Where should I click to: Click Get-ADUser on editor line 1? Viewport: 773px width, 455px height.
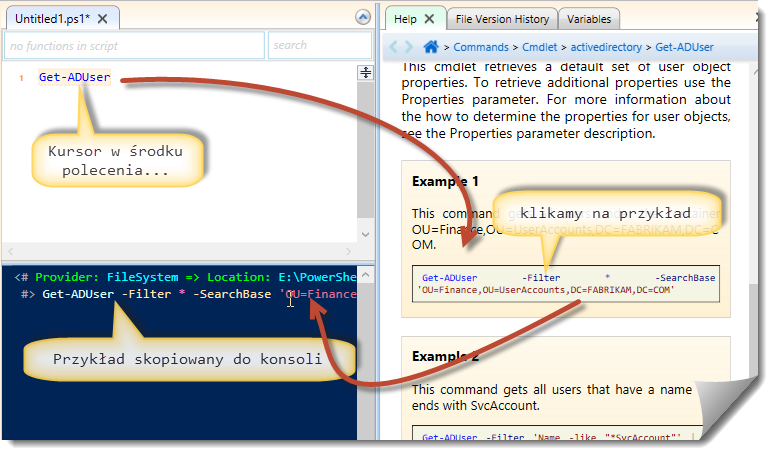pos(75,77)
